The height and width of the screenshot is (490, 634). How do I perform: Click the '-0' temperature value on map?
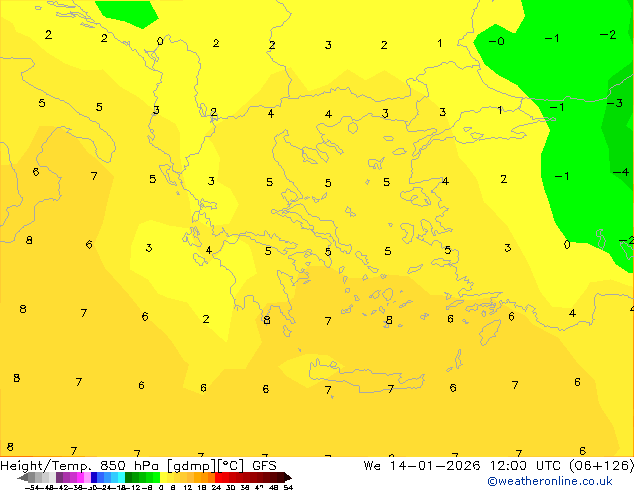(497, 41)
